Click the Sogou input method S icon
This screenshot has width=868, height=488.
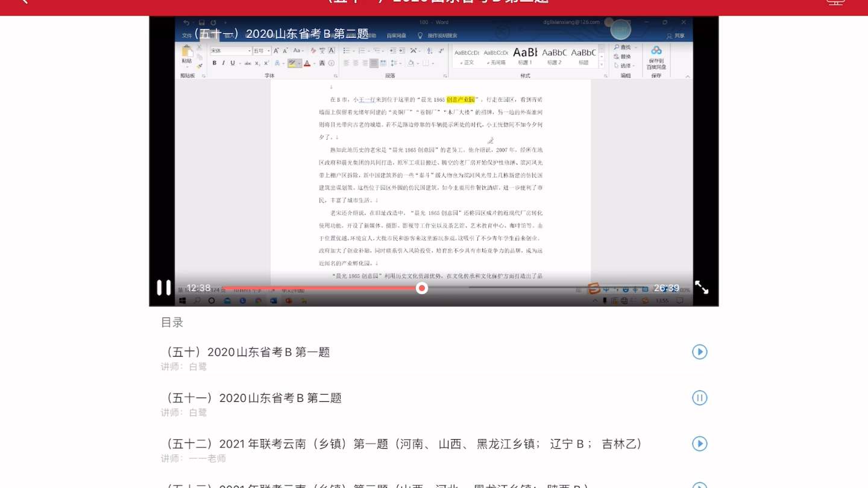(x=594, y=289)
